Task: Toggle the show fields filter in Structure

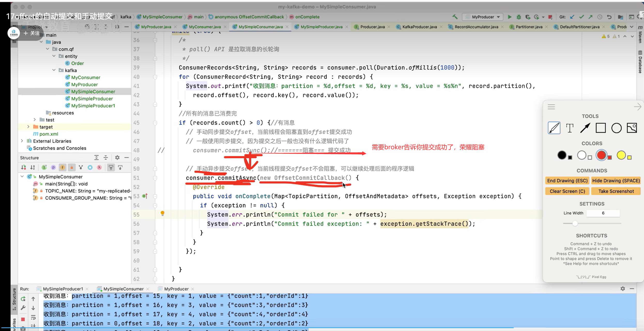Action: point(62,168)
